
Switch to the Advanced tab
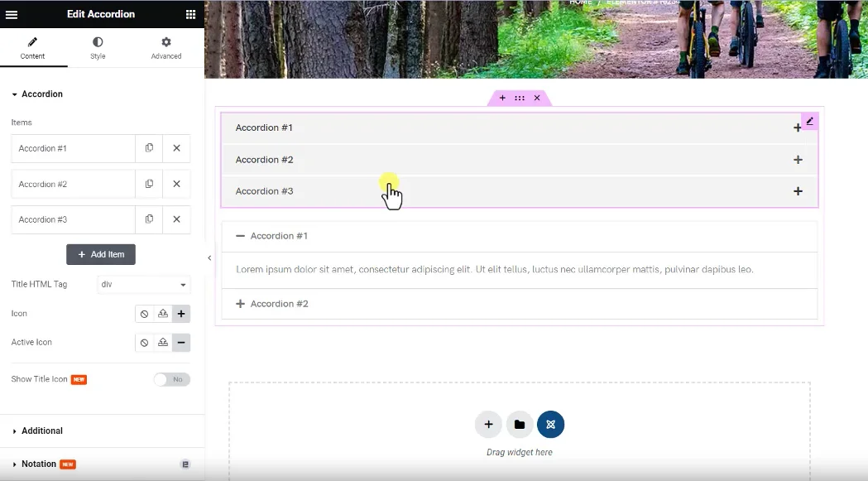click(166, 49)
